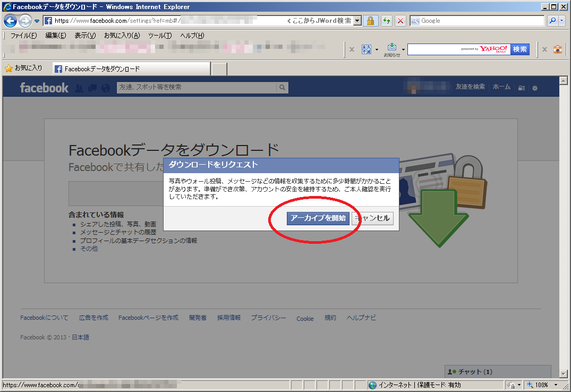
Task: Open the ツール(T) menu
Action: tap(160, 36)
